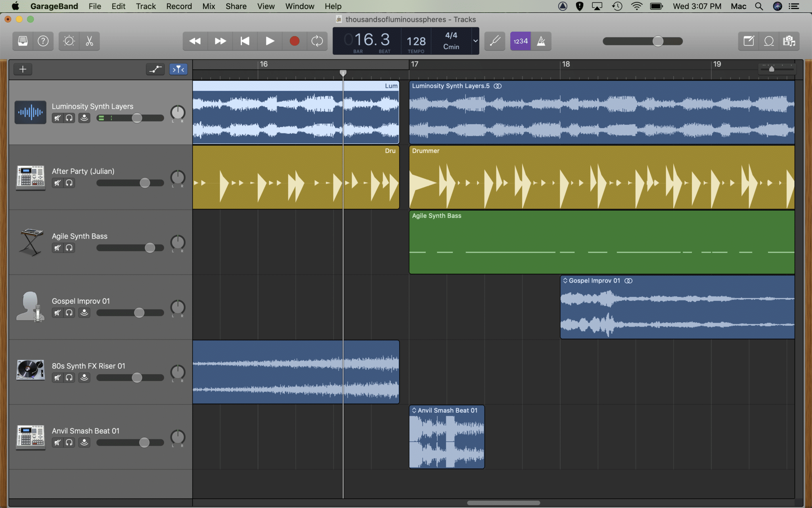812x508 pixels.
Task: Show the Library panel icon
Action: pos(22,41)
